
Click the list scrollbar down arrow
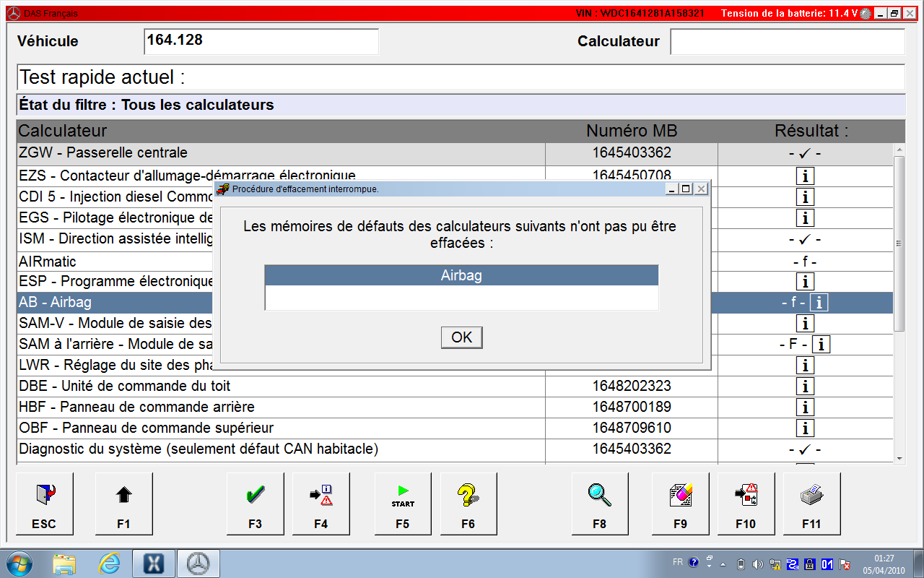(x=899, y=457)
